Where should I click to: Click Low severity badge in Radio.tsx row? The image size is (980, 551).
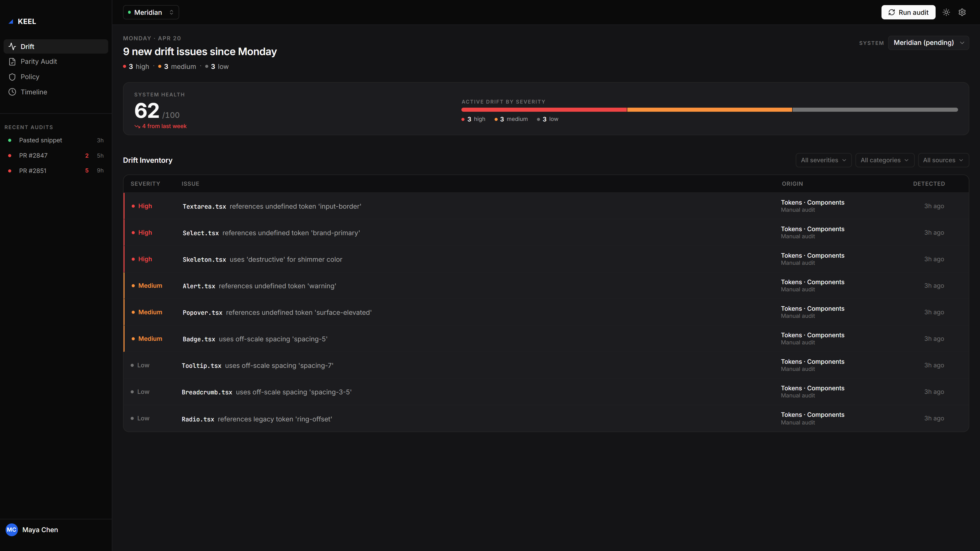point(140,418)
